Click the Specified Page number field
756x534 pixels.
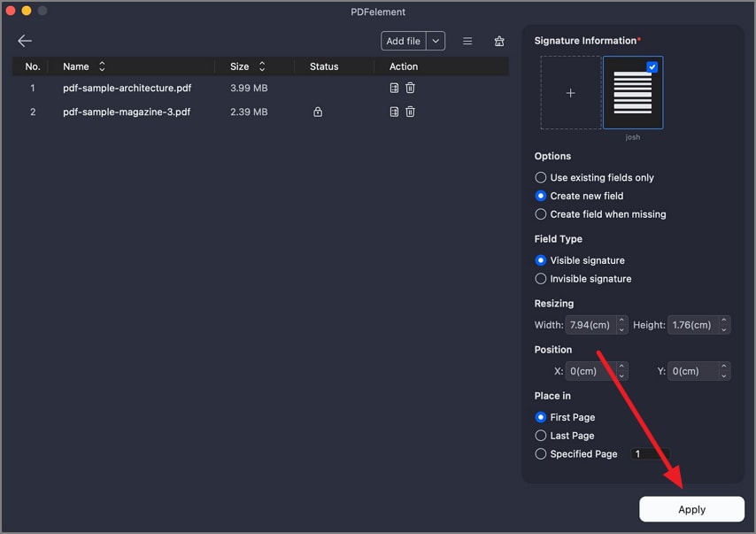(650, 454)
